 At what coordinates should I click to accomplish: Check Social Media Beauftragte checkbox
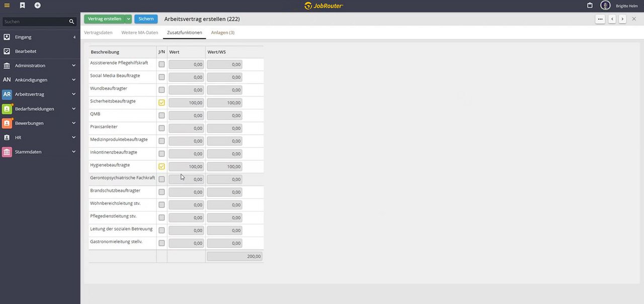[x=162, y=77]
